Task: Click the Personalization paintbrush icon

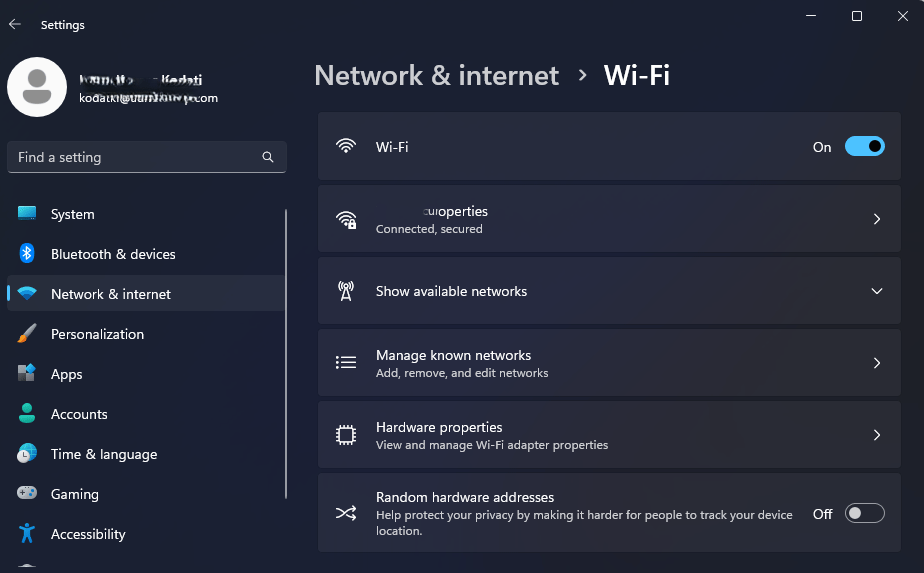Action: coord(27,334)
